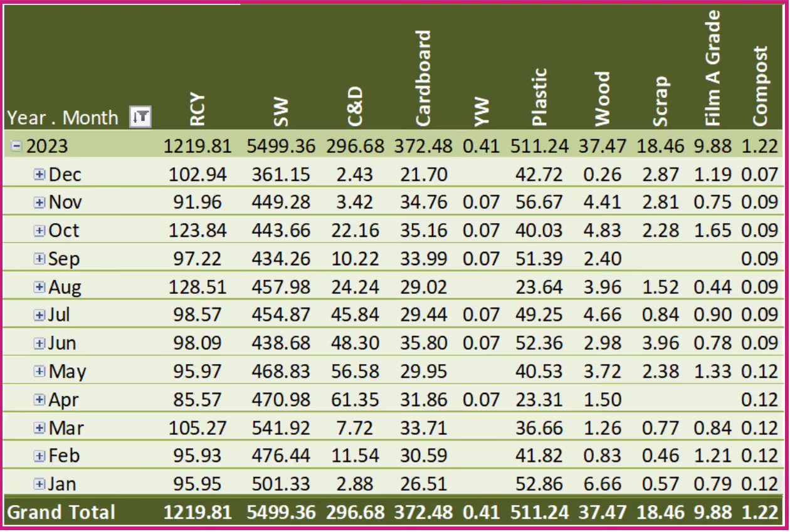Expand the Apr month row
Screen dimensions: 790x532
[39, 399]
